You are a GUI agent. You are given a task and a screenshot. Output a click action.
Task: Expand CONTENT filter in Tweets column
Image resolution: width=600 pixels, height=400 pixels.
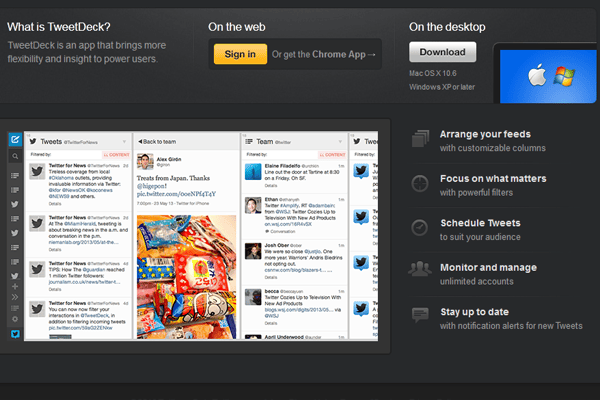coord(116,155)
